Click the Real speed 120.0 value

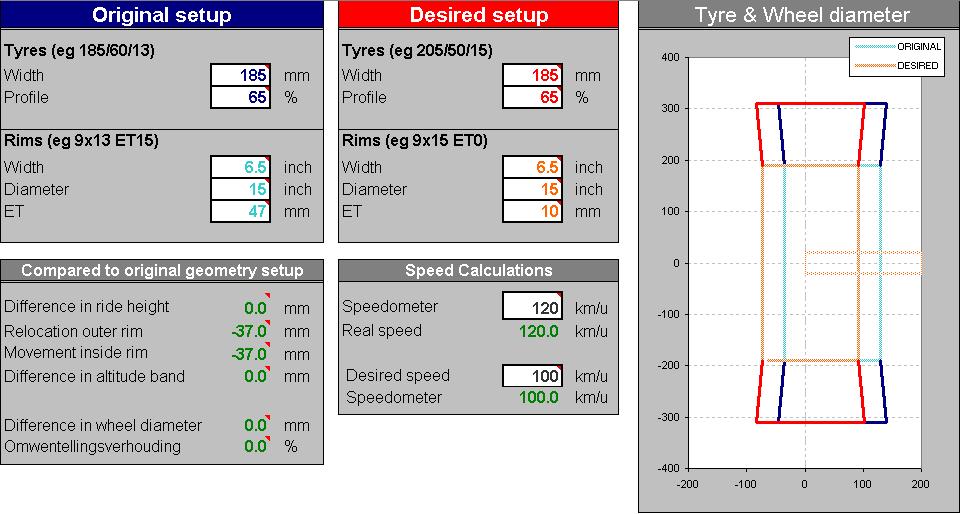(539, 331)
